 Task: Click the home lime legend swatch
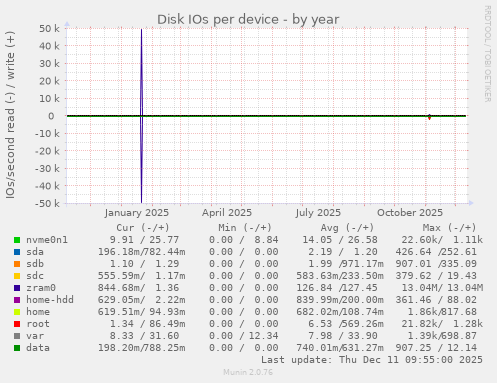pos(17,312)
